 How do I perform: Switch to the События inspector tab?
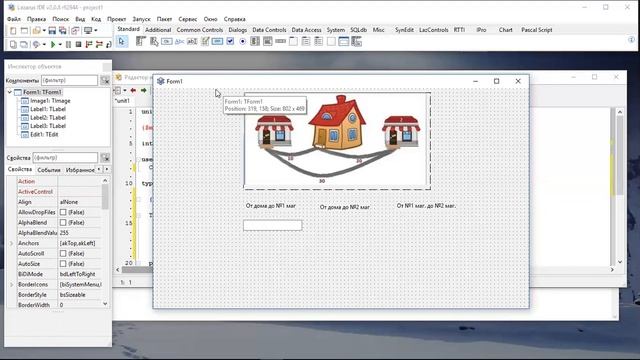[x=49, y=170]
